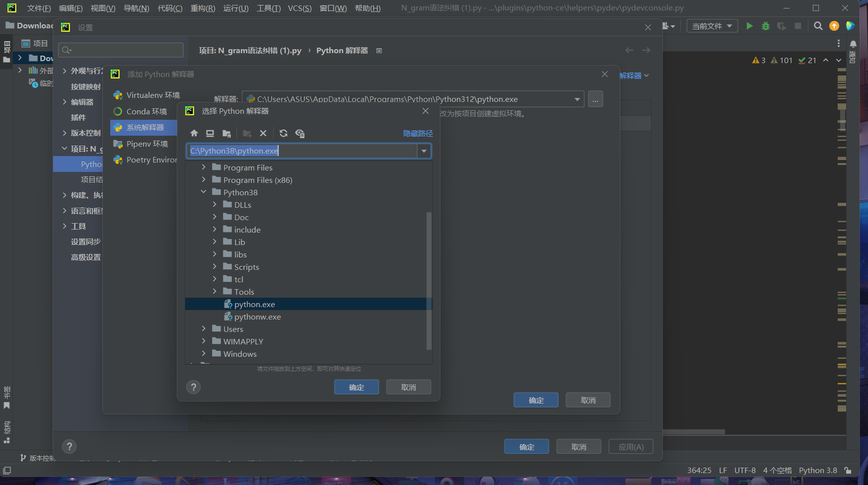The height and width of the screenshot is (485, 868).
Task: Select Poetry Environment option
Action: click(144, 160)
